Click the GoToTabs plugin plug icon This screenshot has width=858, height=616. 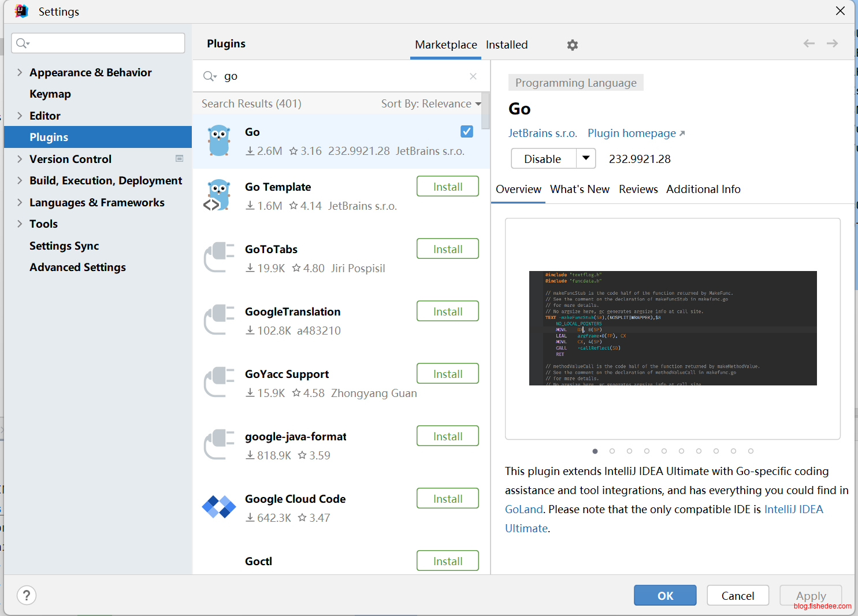pyautogui.click(x=219, y=258)
